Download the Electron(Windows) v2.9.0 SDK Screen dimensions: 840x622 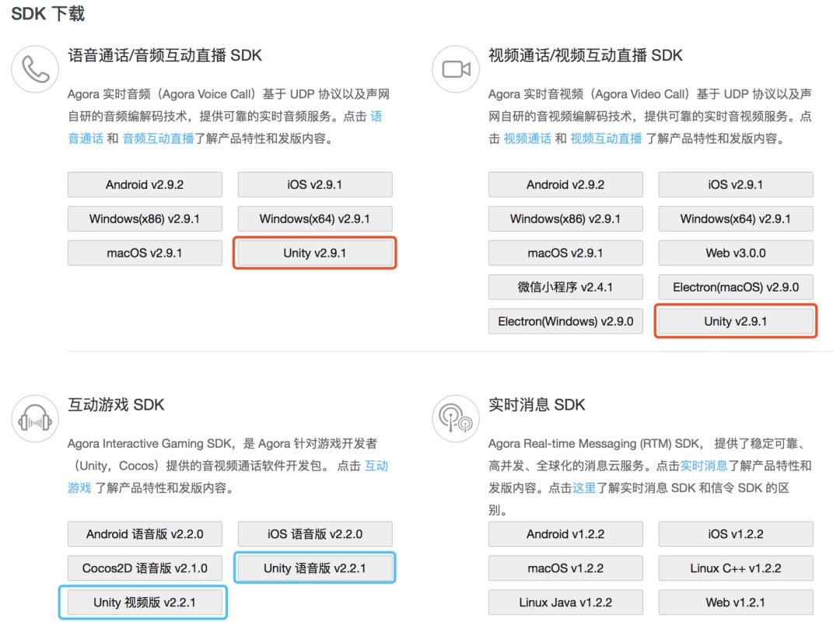pos(565,321)
